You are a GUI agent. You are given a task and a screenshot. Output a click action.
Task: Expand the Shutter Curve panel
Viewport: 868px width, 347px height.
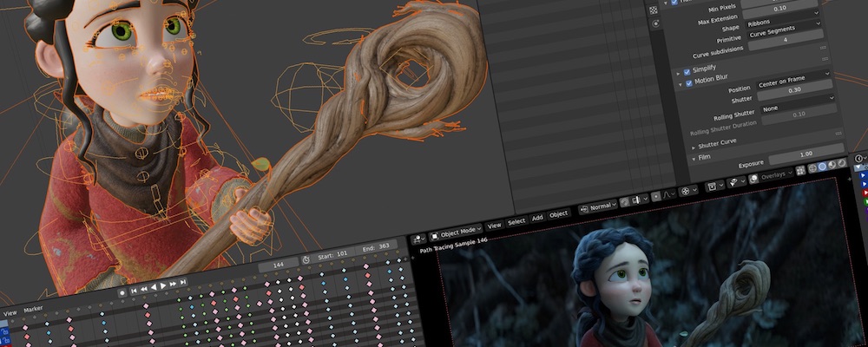pos(715,143)
